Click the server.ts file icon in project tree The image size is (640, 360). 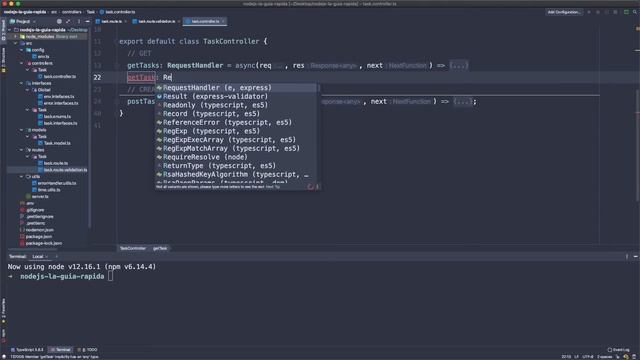[x=29, y=196]
